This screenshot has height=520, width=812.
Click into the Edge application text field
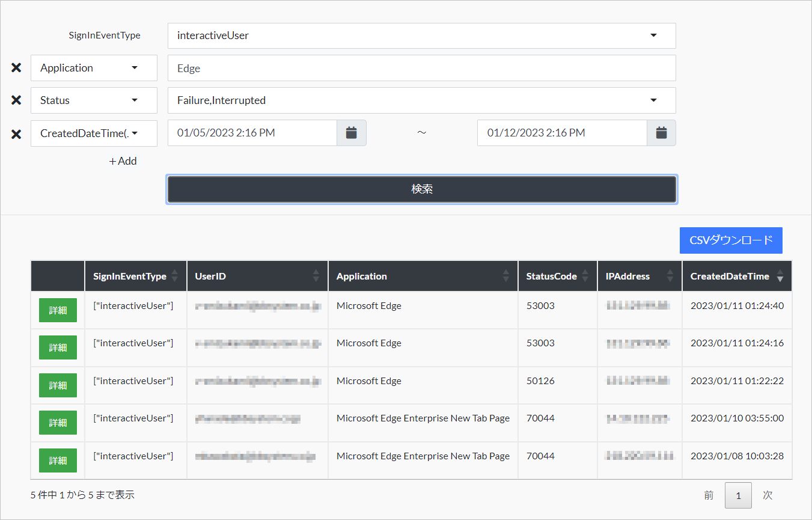[x=421, y=68]
